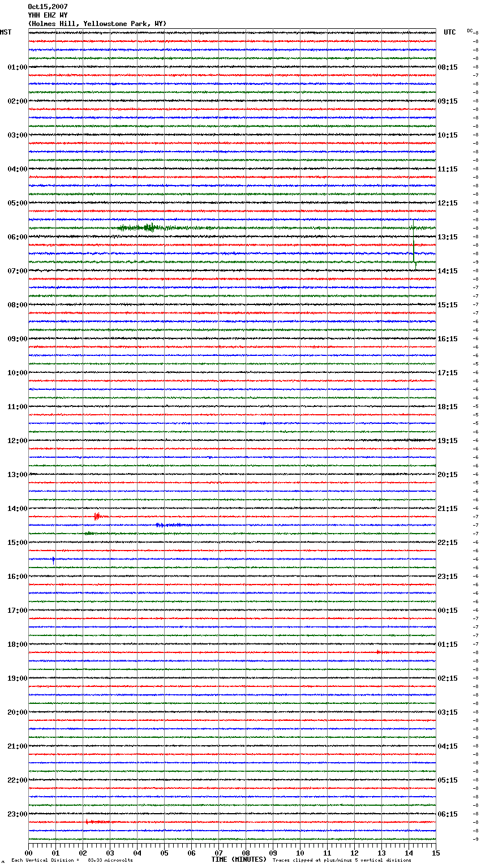The height and width of the screenshot is (868, 481).
Task: Select the 09:00 MST time label
Action: point(18,339)
